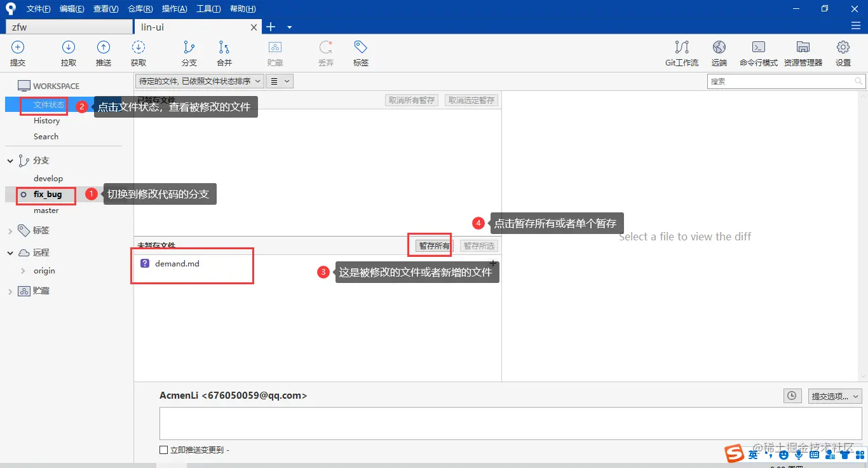
Task: Open the list view mode dropdown
Action: point(279,81)
